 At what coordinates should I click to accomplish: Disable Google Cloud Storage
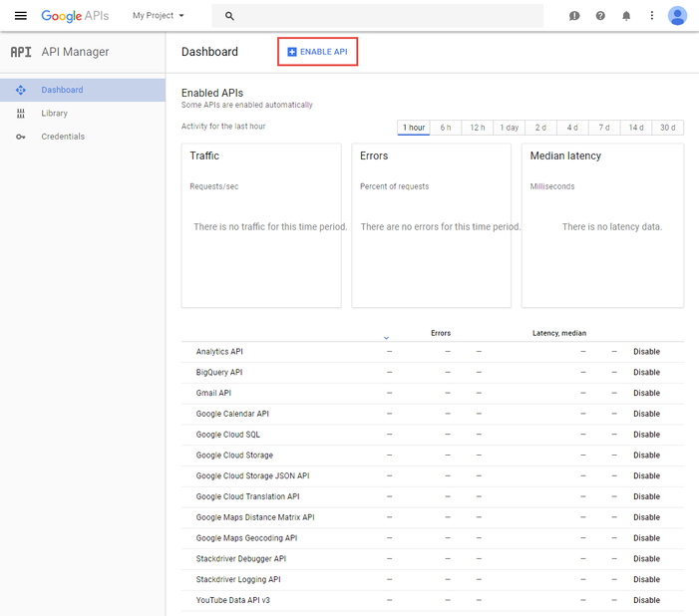pos(646,456)
